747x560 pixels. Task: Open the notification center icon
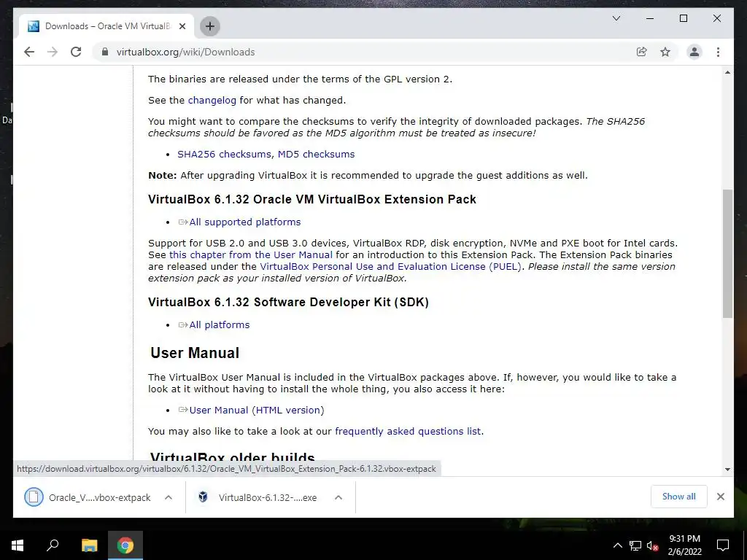coord(723,545)
